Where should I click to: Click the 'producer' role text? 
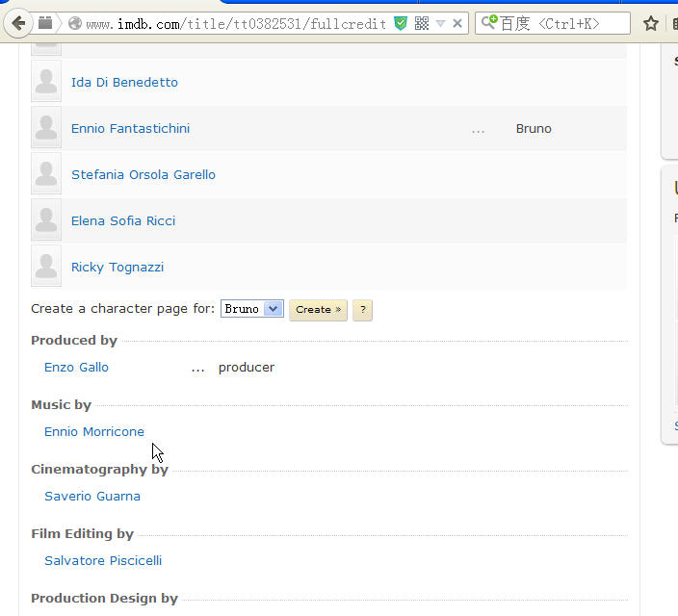coord(247,368)
